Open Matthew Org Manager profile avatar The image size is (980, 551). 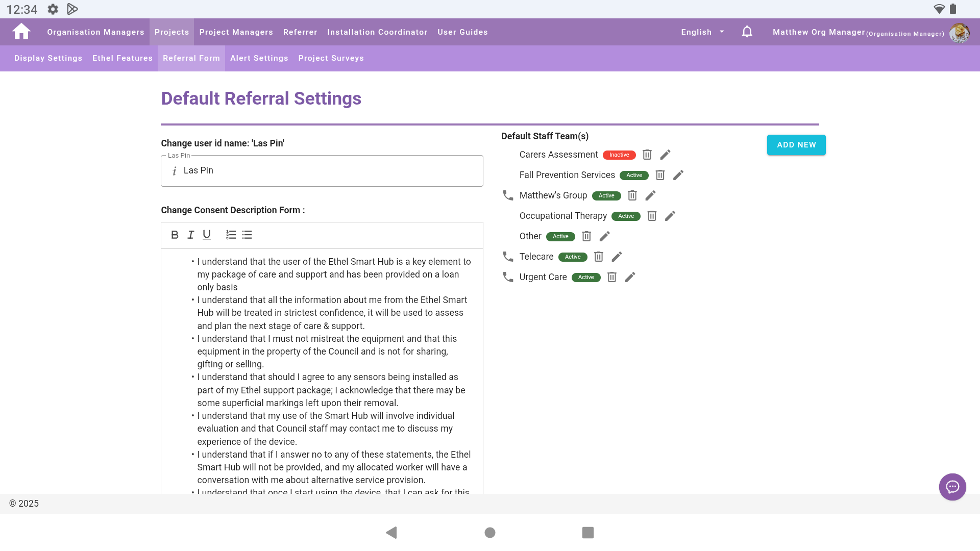tap(959, 33)
